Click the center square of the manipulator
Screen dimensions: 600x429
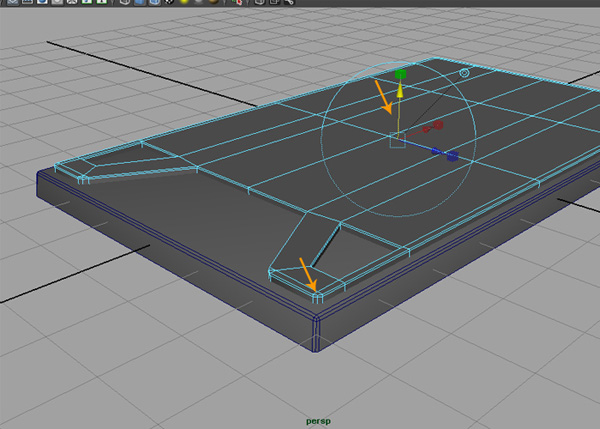tap(397, 142)
